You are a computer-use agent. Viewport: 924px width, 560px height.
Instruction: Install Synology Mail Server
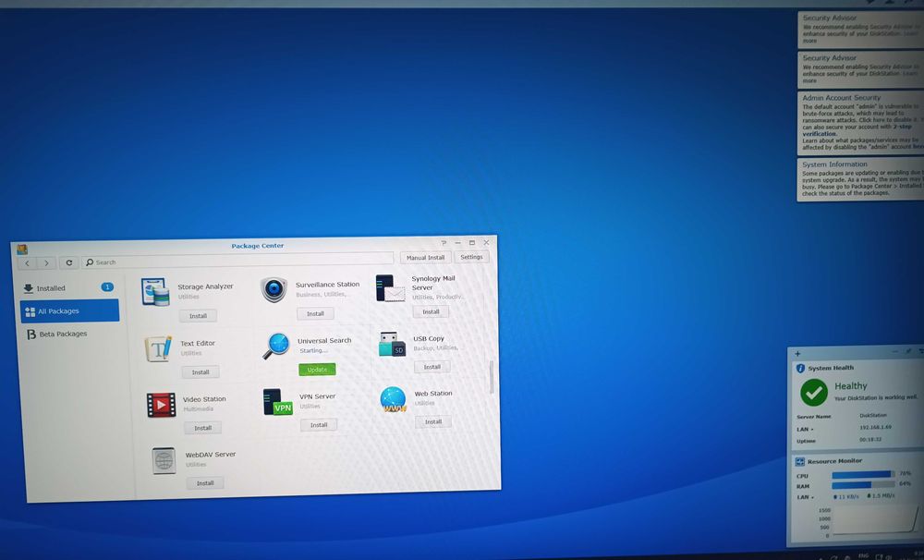point(431,311)
